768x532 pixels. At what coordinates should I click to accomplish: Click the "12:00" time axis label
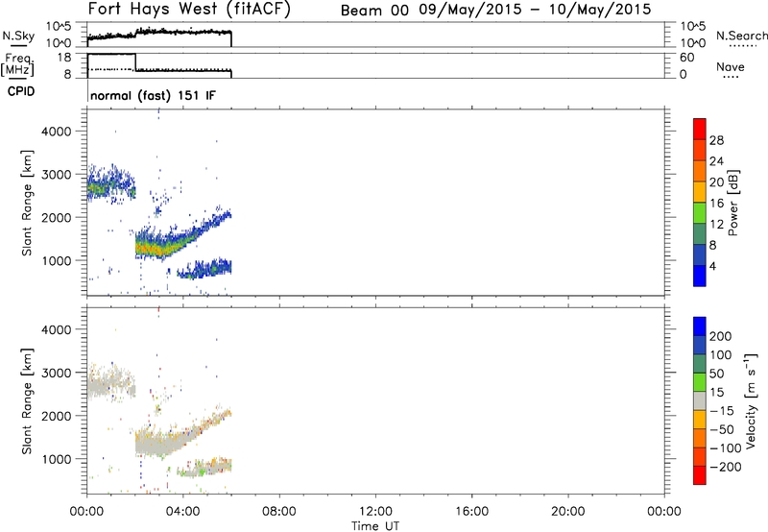[x=375, y=512]
